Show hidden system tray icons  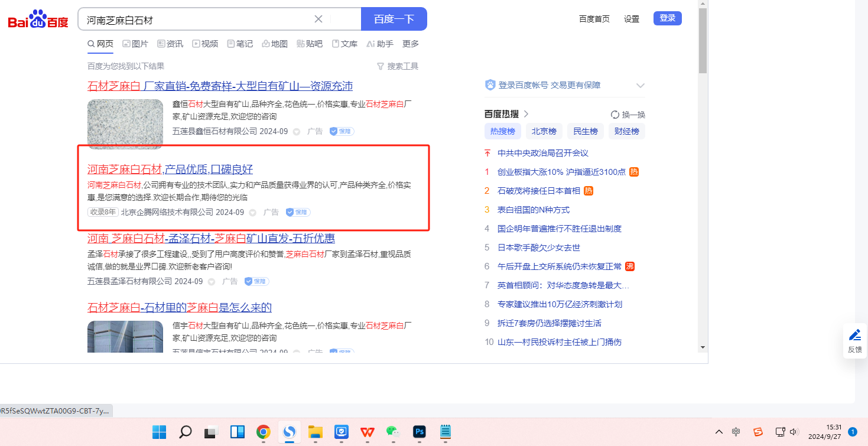[719, 432]
